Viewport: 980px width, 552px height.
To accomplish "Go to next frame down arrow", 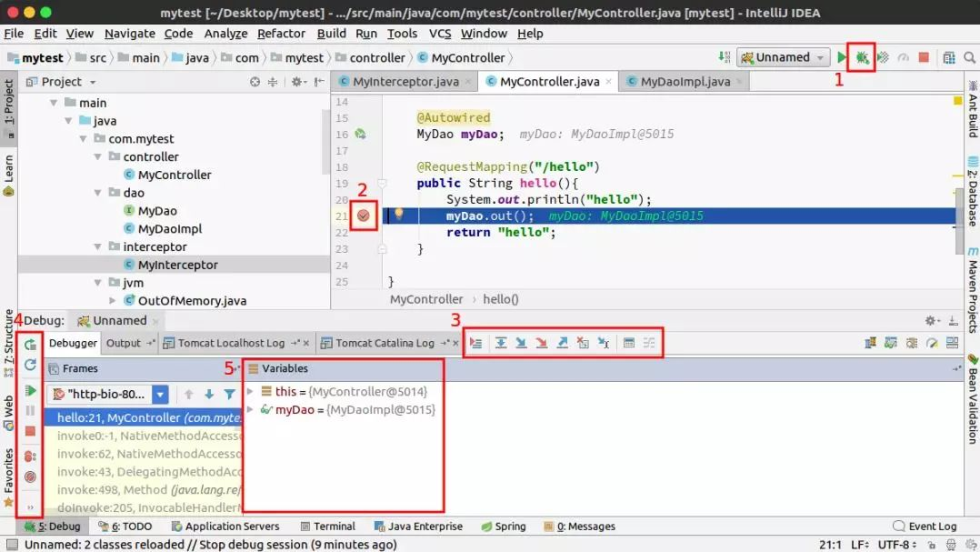I will click(209, 395).
